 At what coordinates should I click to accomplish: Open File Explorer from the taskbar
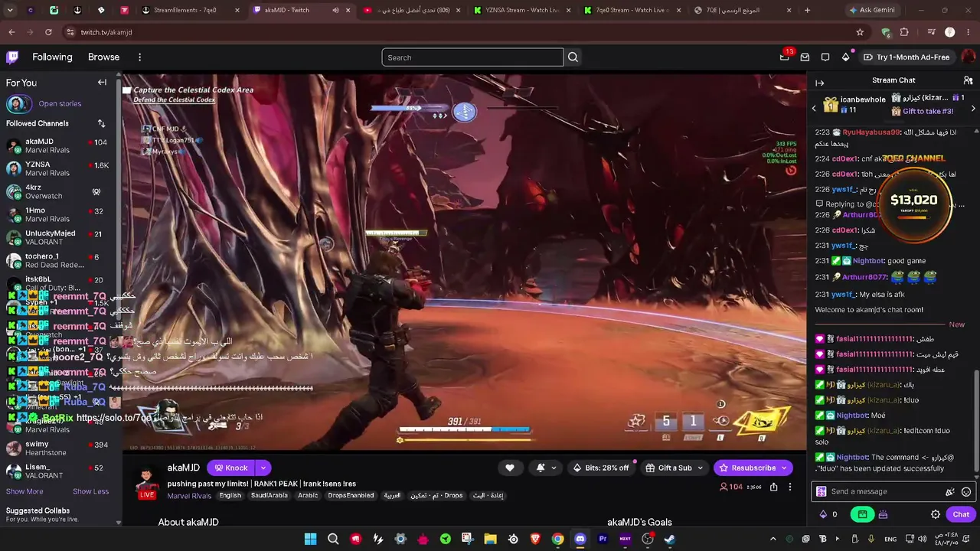490,539
